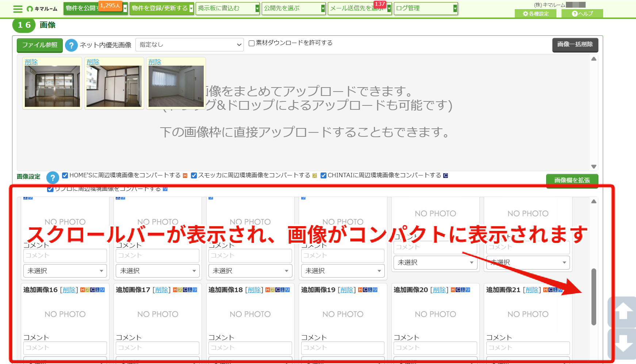This screenshot has width=636, height=364.
Task: Toggle スモッカに周辺環境画像をコンバートする checkbox
Action: click(194, 175)
